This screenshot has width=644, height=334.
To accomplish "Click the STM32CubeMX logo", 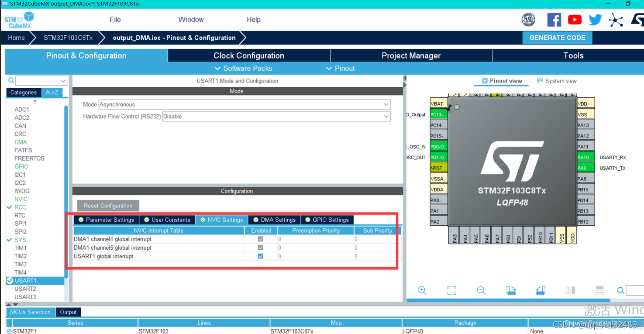I will pos(19,20).
